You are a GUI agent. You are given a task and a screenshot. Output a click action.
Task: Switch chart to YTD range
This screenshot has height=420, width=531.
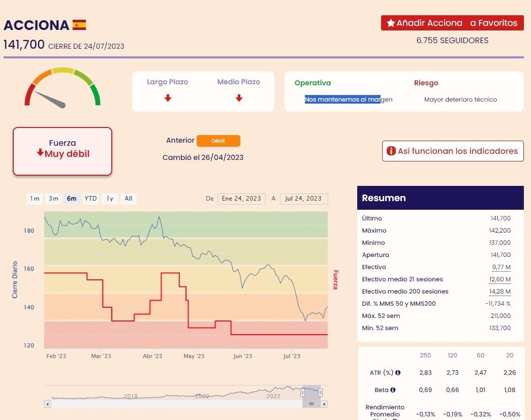point(90,199)
